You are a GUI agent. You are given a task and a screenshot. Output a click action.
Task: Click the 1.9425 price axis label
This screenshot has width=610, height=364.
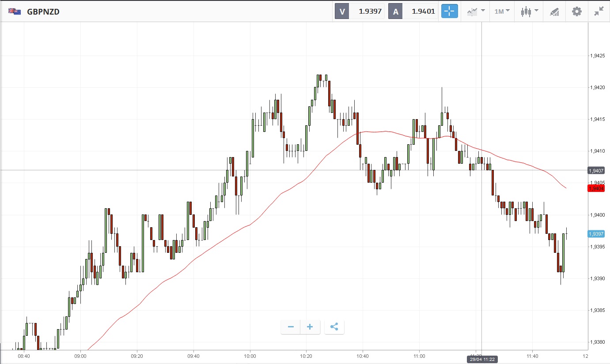597,56
